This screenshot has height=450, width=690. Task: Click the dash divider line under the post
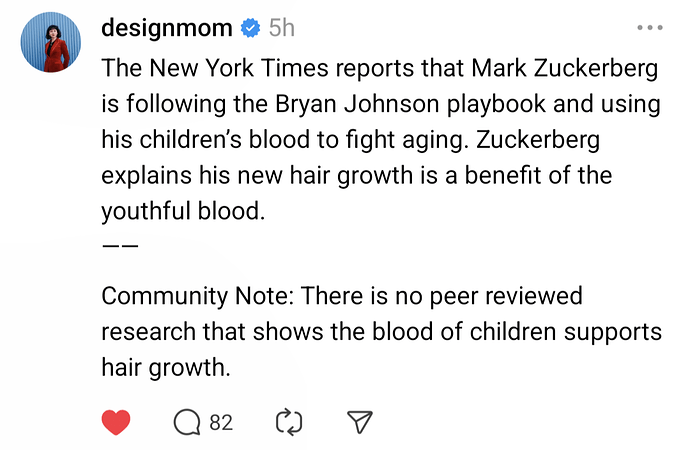pos(120,245)
